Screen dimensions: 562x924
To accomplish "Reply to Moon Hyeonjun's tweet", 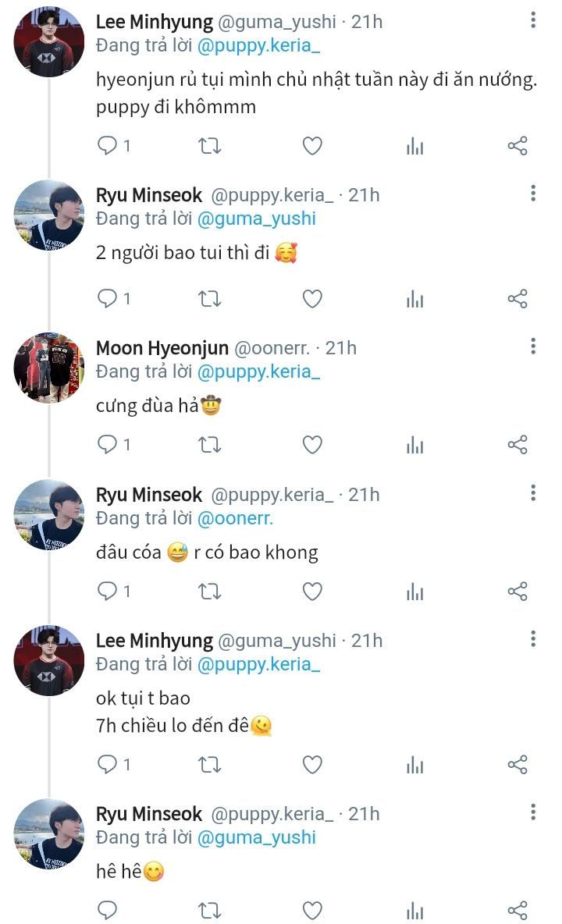I will [107, 445].
